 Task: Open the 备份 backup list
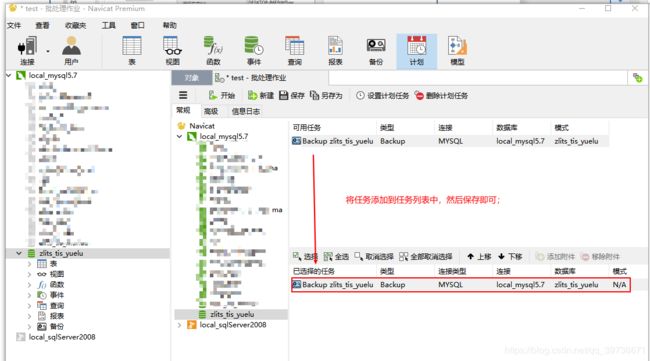376,51
